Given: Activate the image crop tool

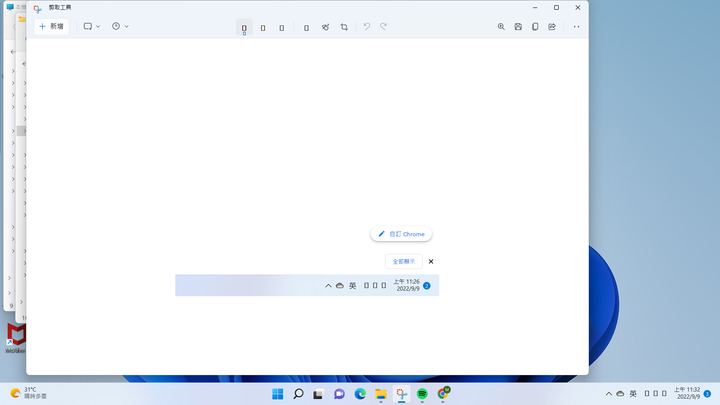Looking at the screenshot, I should pyautogui.click(x=344, y=27).
